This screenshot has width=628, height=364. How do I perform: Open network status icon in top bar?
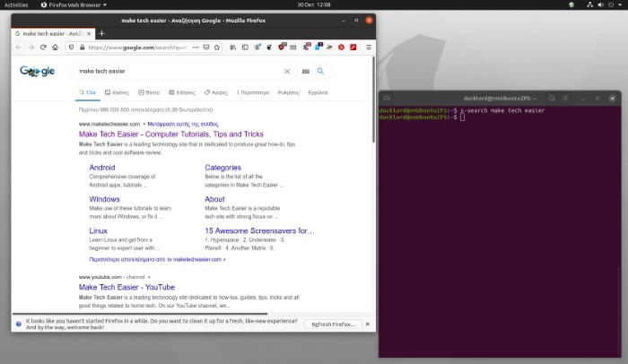590,4
